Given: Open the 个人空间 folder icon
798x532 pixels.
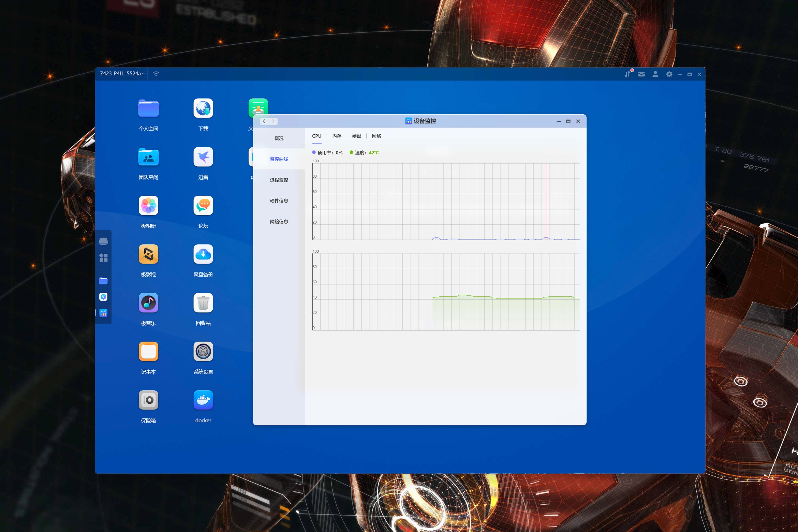Looking at the screenshot, I should tap(148, 109).
